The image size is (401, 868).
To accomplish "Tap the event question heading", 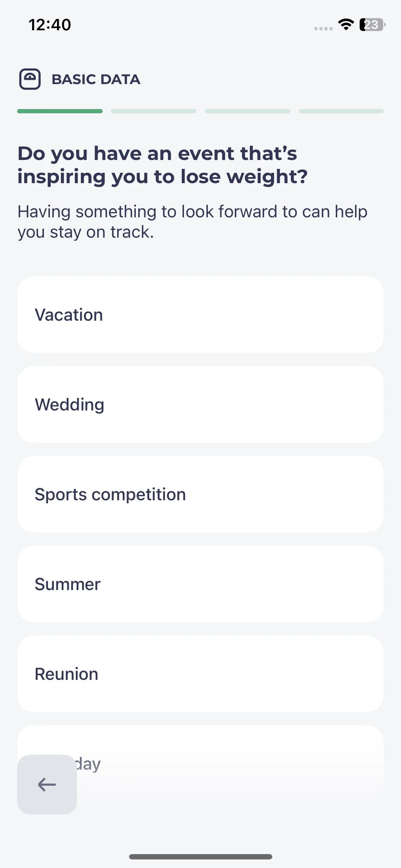I will click(x=163, y=165).
